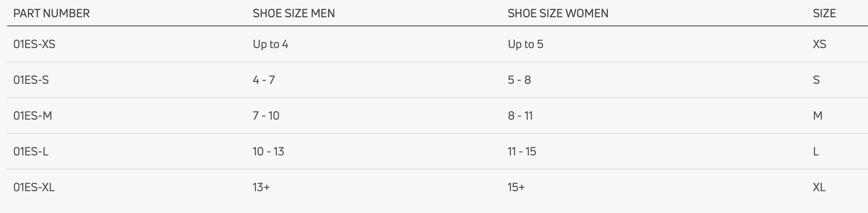The width and height of the screenshot is (868, 213).
Task: Select part number 01ES-XS
Action: coord(34,44)
